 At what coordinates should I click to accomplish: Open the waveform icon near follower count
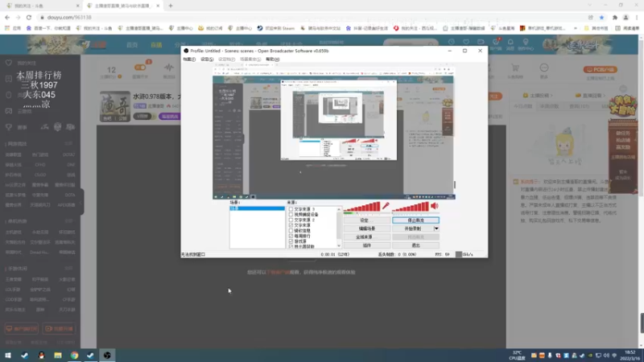click(169, 68)
